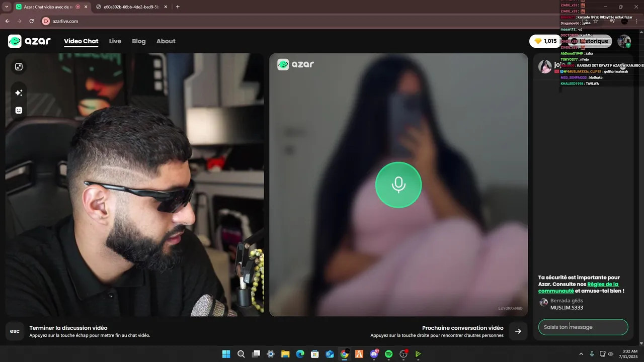Switch to the e60a302b browser tab
This screenshot has height=362, width=644.
click(x=131, y=7)
